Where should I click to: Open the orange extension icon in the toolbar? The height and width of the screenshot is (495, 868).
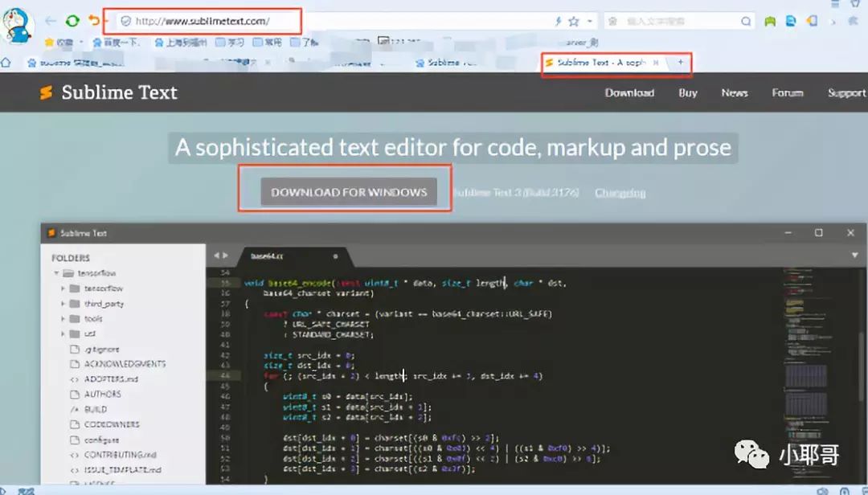(812, 22)
